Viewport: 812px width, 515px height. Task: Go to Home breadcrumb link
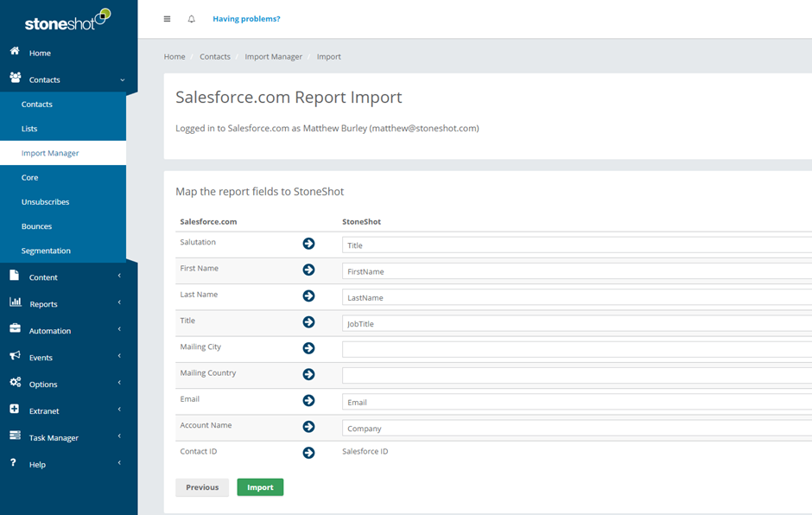pyautogui.click(x=174, y=56)
